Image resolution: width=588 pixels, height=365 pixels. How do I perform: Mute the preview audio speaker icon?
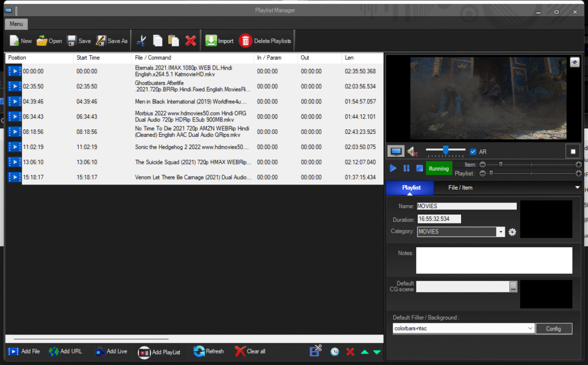click(x=412, y=151)
